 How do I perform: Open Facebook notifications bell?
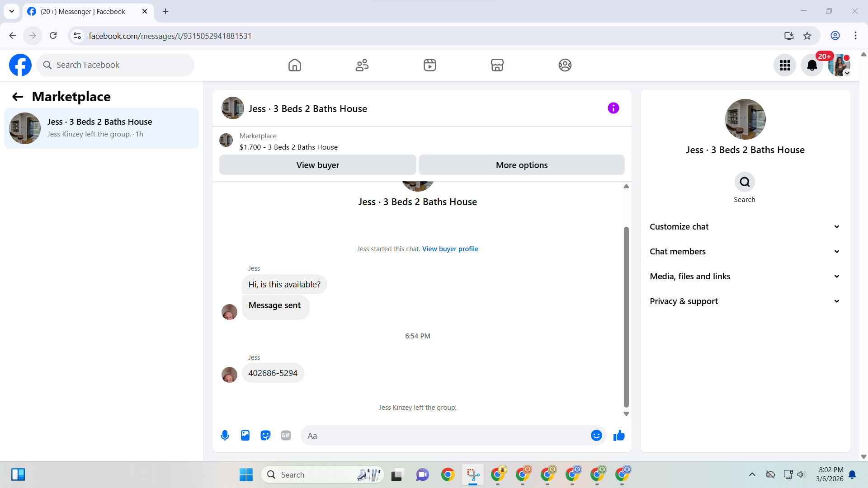click(812, 65)
